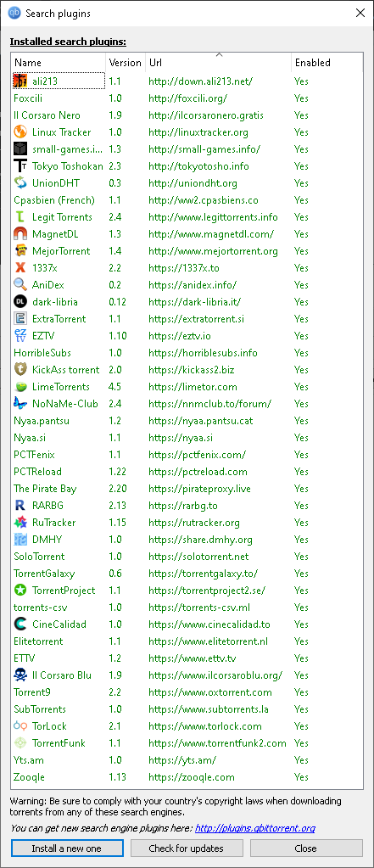Click the https://eztv.io url cell
This screenshot has height=868, width=374.
[x=180, y=336]
